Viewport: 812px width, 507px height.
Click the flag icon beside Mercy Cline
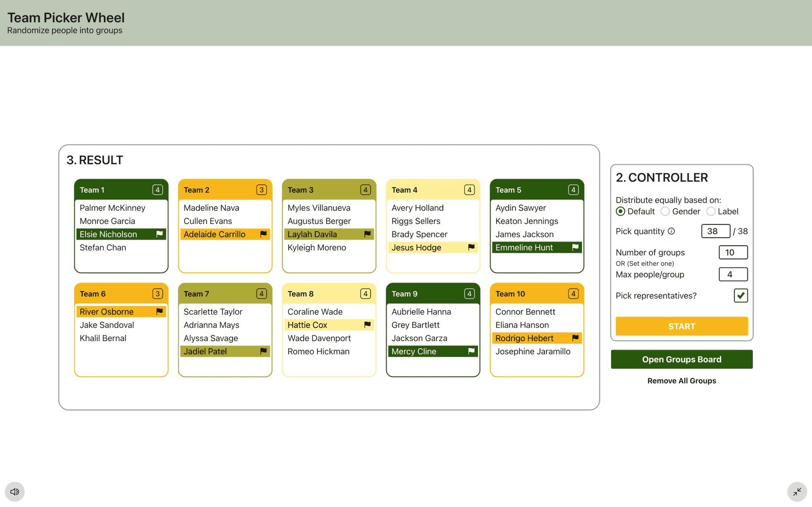471,351
